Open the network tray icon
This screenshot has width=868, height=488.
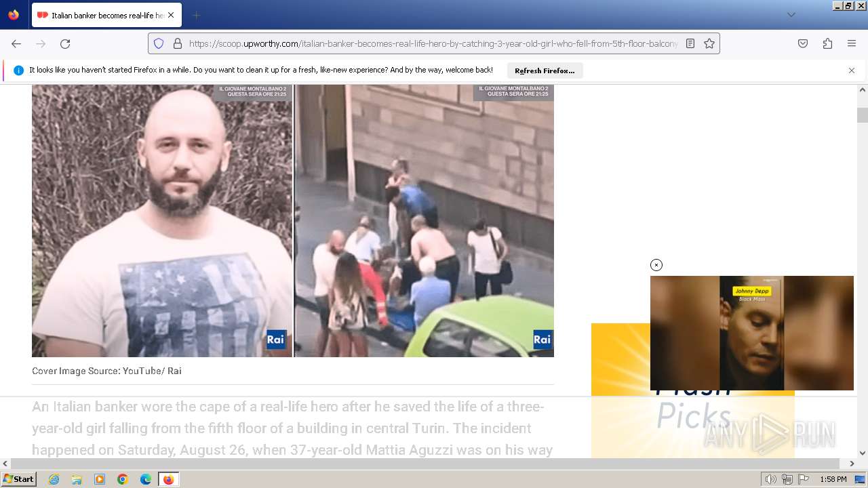pos(787,479)
